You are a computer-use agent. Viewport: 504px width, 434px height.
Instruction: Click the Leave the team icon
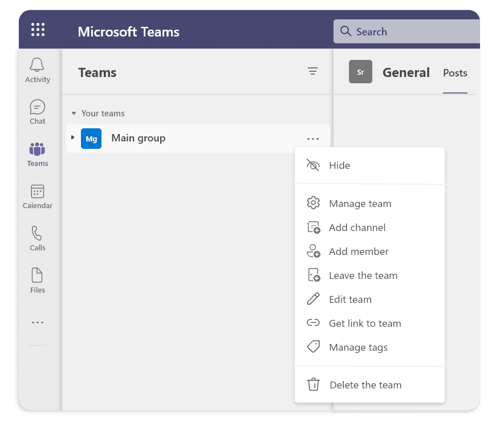pyautogui.click(x=314, y=275)
